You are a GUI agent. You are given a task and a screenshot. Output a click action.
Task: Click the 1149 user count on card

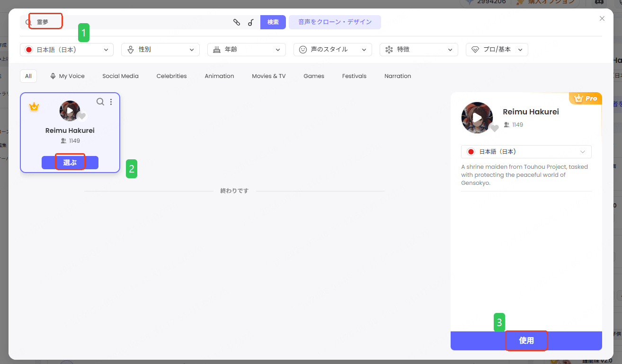pos(70,141)
